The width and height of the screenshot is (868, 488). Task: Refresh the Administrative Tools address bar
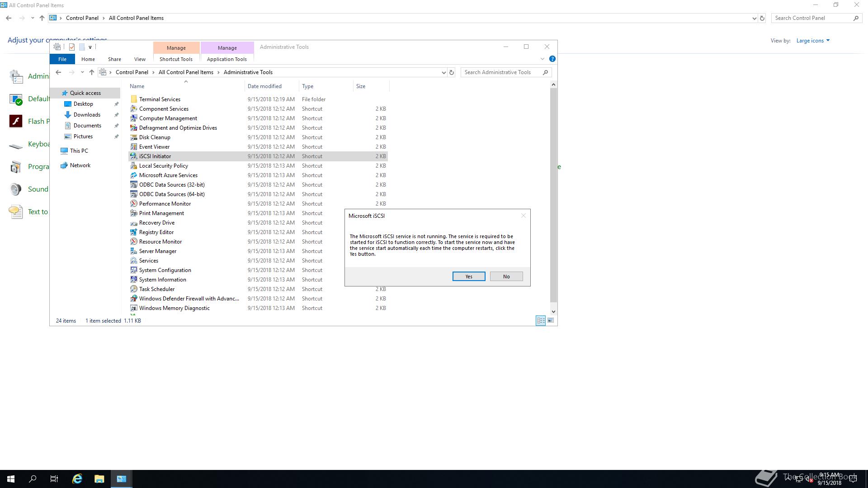[451, 72]
